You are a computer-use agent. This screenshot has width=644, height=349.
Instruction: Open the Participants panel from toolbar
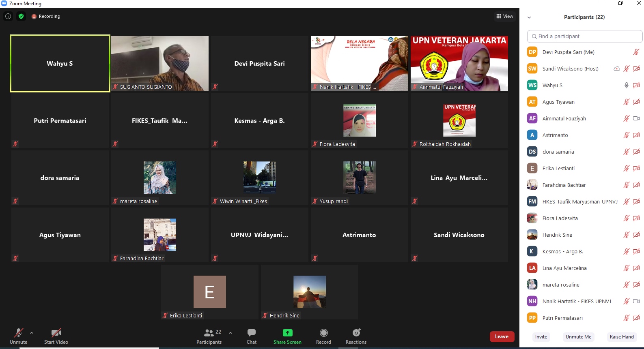click(209, 336)
